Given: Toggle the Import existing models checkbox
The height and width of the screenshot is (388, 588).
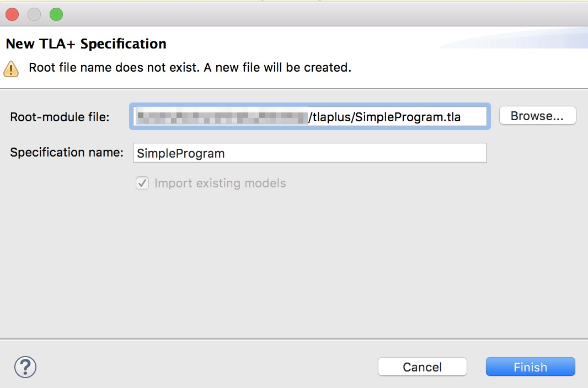Looking at the screenshot, I should (x=142, y=183).
